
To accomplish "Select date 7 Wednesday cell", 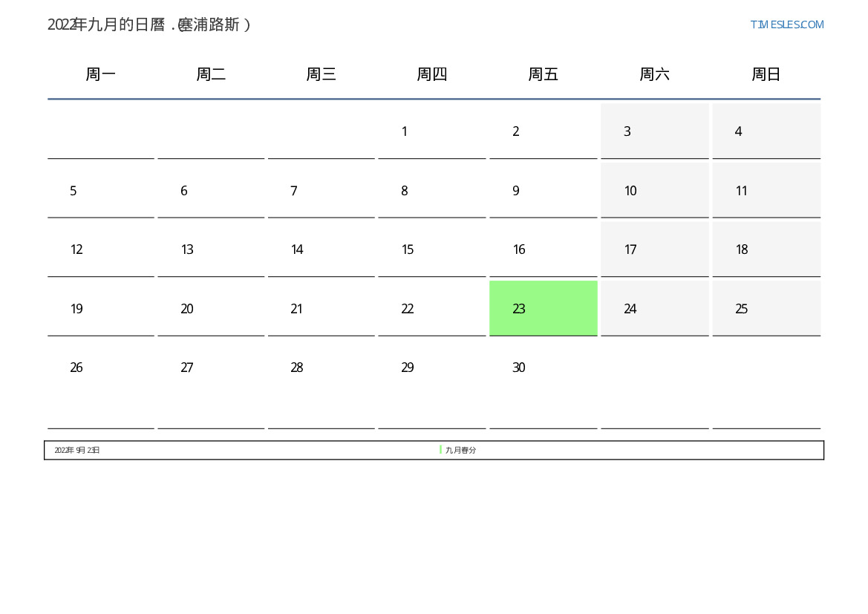I will 321,191.
